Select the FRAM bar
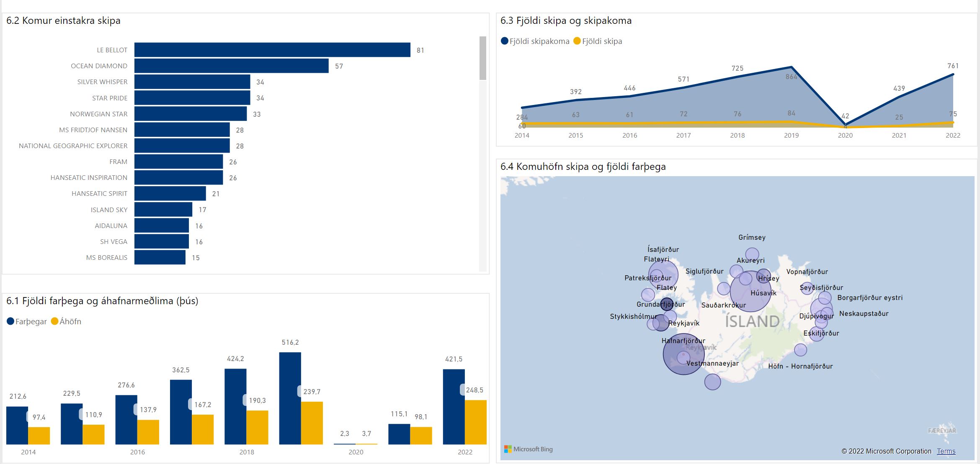The height and width of the screenshot is (464, 980). coord(179,162)
